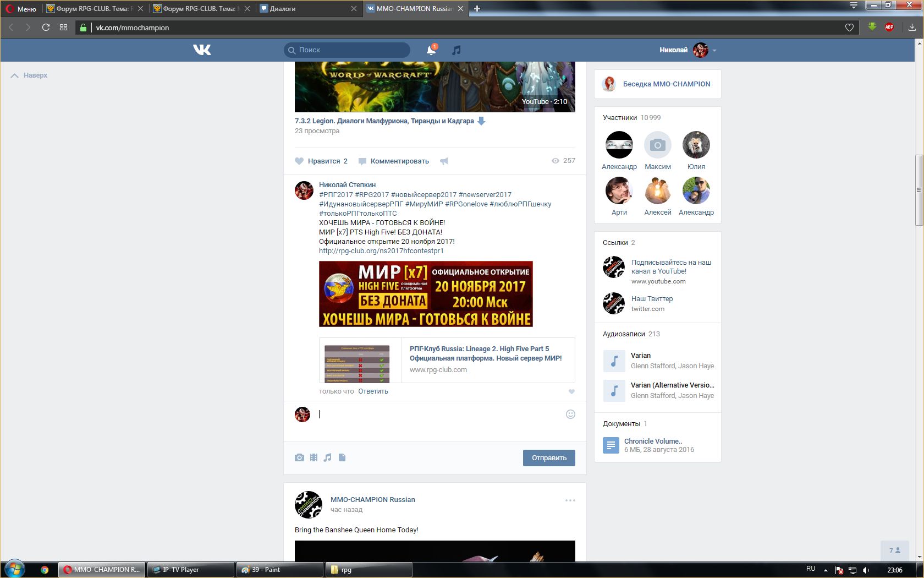Open the green download-arrow extension icon
Viewport: 924px width, 578px height.
pyautogui.click(x=872, y=27)
